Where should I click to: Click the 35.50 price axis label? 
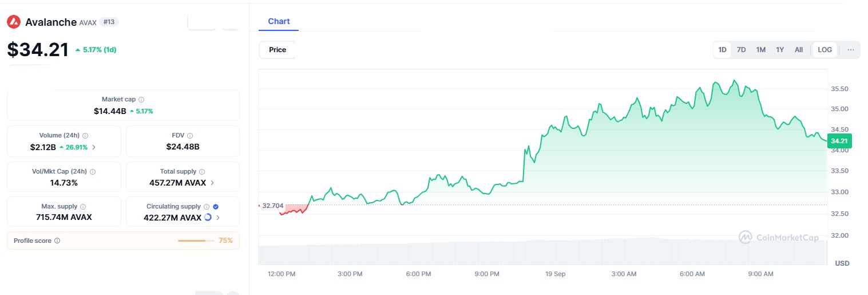pos(839,89)
